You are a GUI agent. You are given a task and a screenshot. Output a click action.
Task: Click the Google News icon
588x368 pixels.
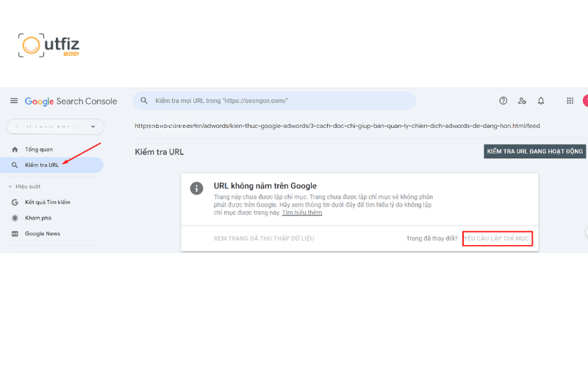15,233
